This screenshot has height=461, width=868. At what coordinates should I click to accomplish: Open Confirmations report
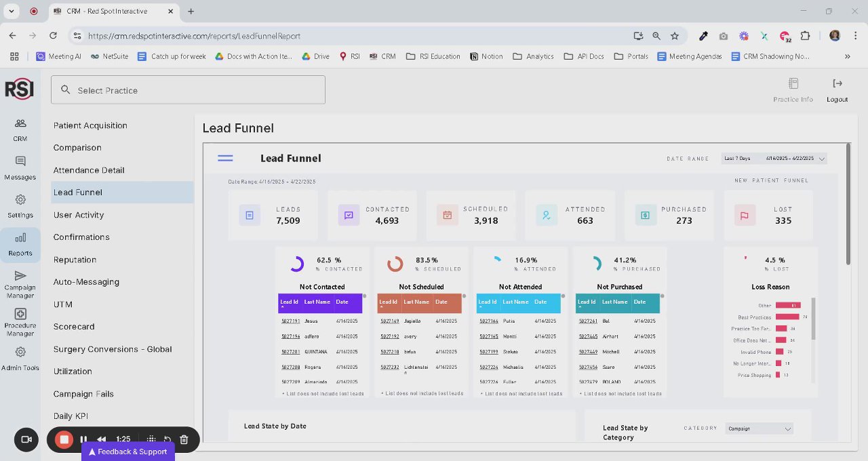[x=81, y=237]
